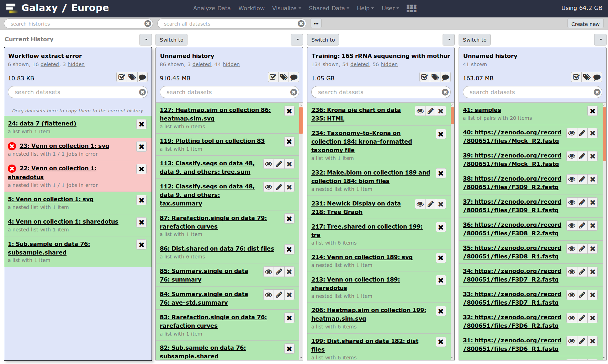608x364 pixels.
Task: Clear search datasets in Workflow extract error
Action: click(142, 92)
